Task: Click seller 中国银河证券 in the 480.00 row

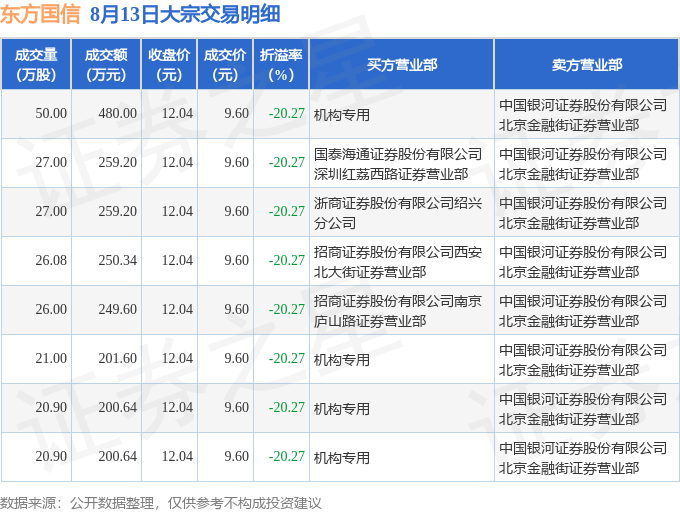Action: tap(583, 115)
